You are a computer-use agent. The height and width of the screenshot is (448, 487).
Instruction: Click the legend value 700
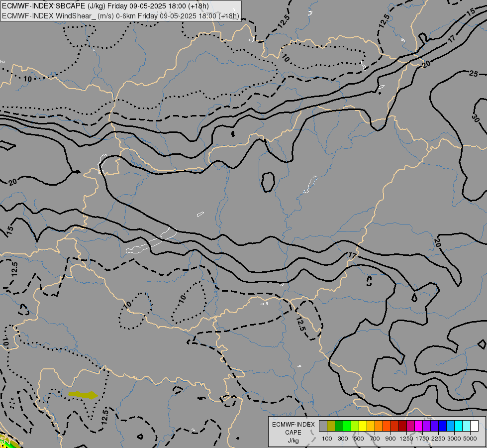pos(375,439)
